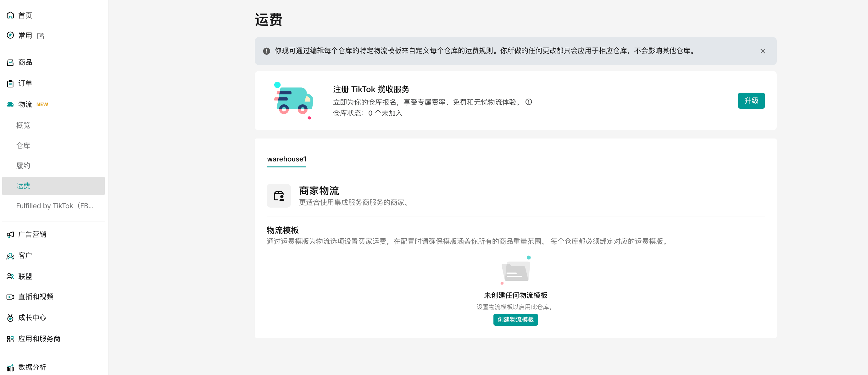The height and width of the screenshot is (375, 868).
Task: Click the 广告营销 megaphone icon
Action: pos(10,235)
